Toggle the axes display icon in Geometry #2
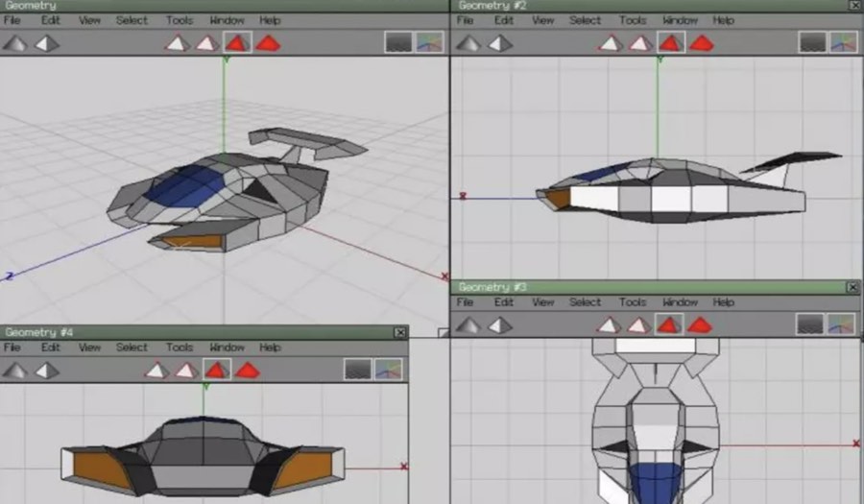Viewport: 864px width, 504px height. (x=843, y=42)
